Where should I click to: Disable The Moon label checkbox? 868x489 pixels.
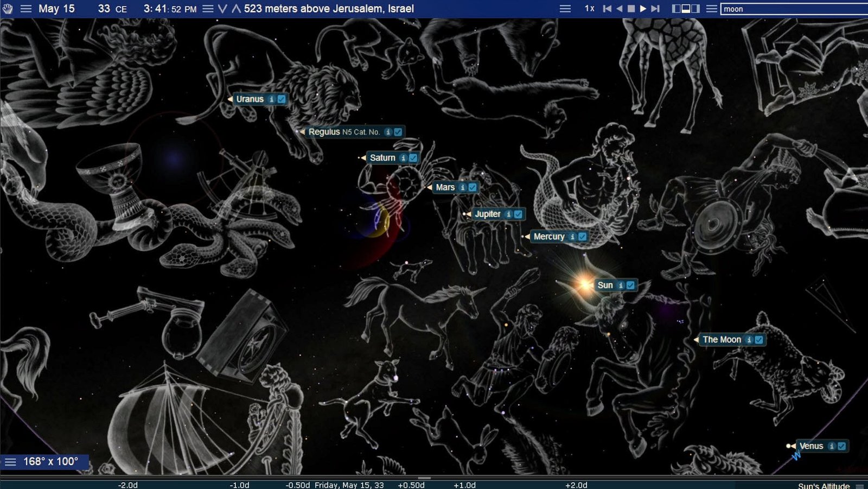click(x=759, y=340)
